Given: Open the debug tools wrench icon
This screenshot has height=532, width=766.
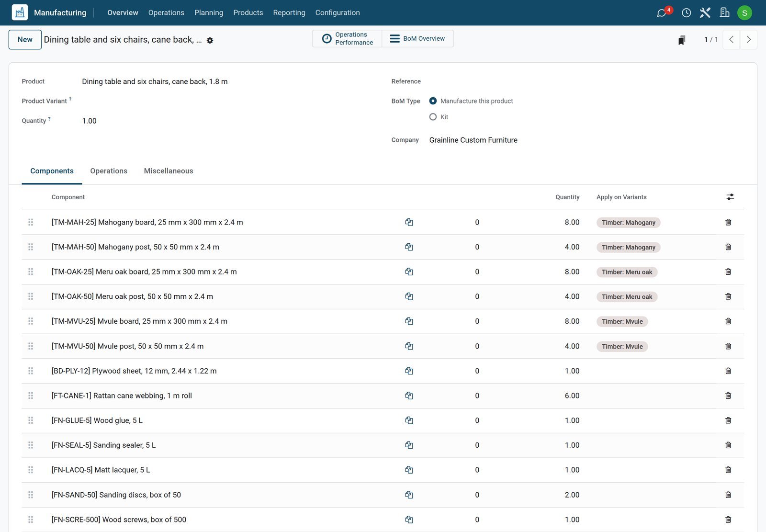Looking at the screenshot, I should [705, 13].
